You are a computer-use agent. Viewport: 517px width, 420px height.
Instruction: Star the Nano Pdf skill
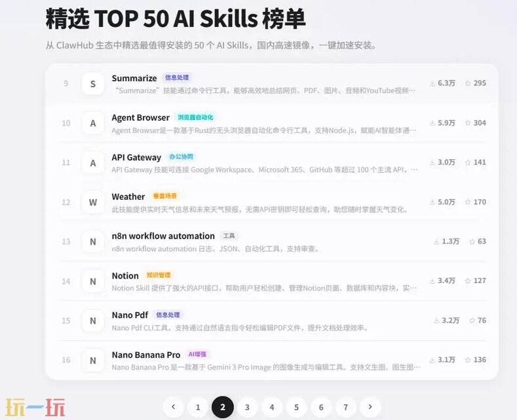[x=472, y=320]
